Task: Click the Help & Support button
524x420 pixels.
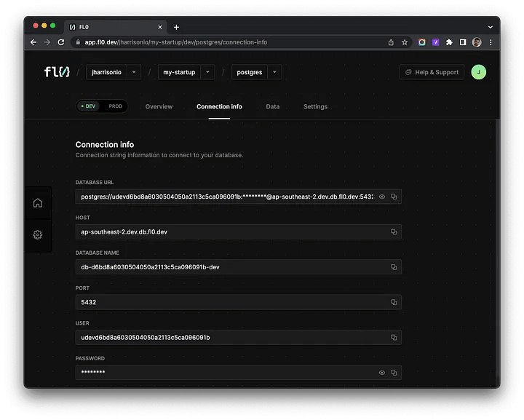Action: point(432,72)
